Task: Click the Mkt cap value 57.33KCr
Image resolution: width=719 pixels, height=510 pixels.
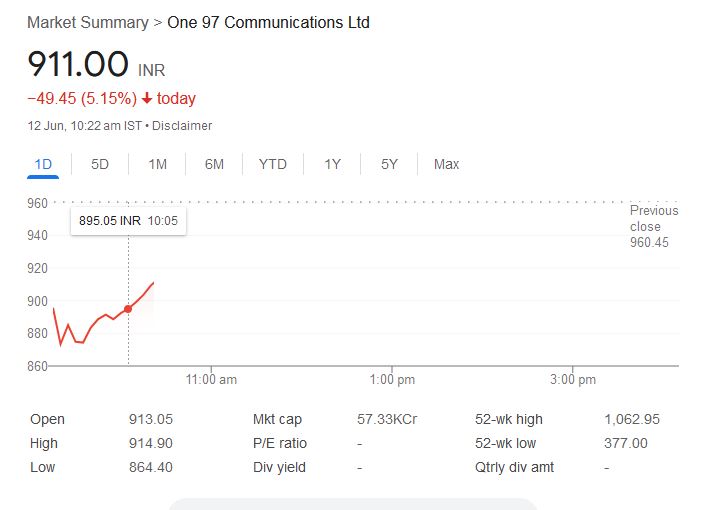Action: [x=386, y=419]
